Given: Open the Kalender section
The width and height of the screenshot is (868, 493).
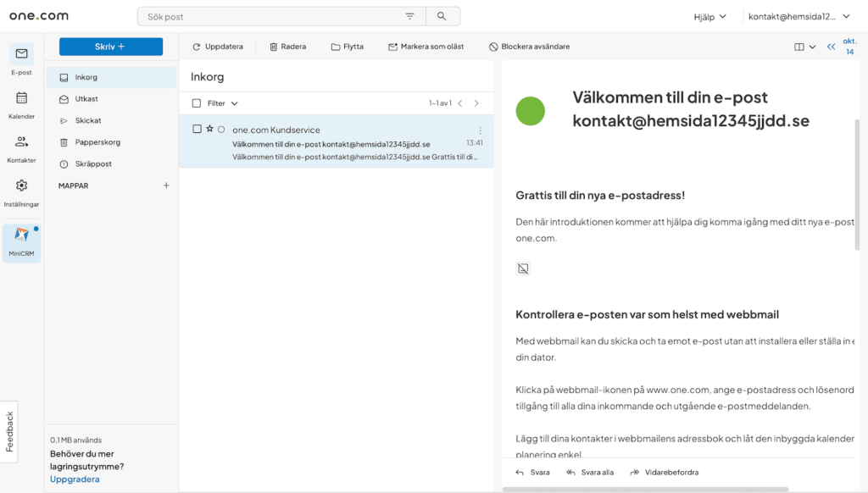Looking at the screenshot, I should (x=21, y=105).
